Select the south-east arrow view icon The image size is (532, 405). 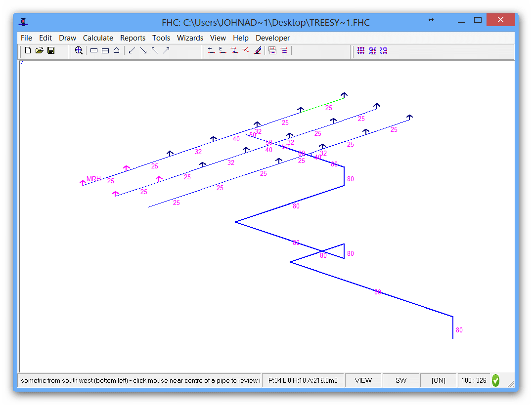143,50
